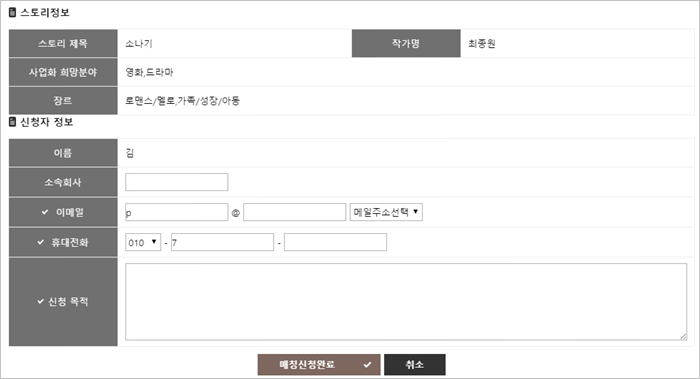Click the @ symbol between email fields
The image size is (700, 379).
[236, 213]
